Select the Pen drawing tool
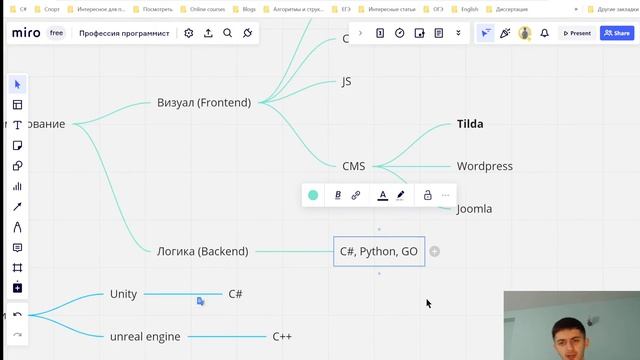This screenshot has height=360, width=640. [x=17, y=227]
